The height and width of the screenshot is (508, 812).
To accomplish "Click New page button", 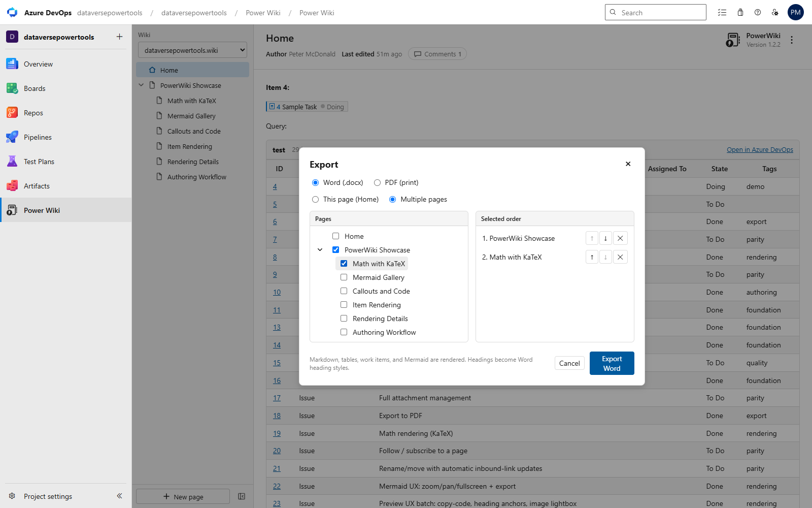I will tap(183, 496).
